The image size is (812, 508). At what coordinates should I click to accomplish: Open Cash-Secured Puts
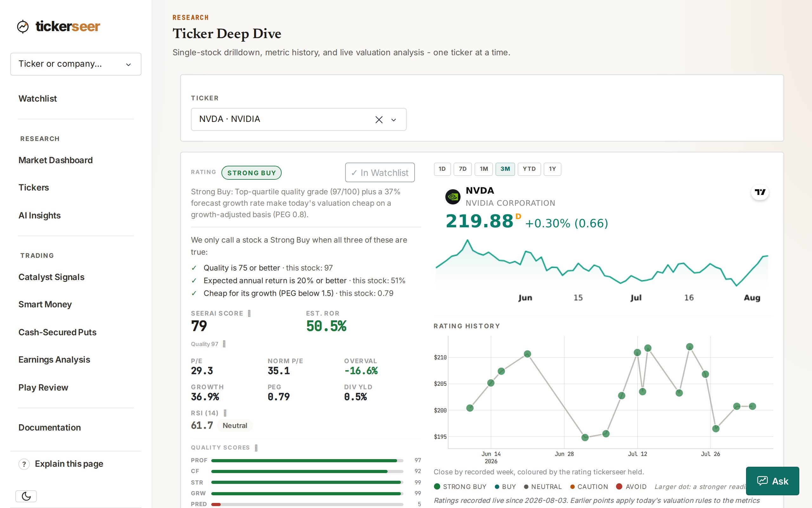[x=57, y=332]
